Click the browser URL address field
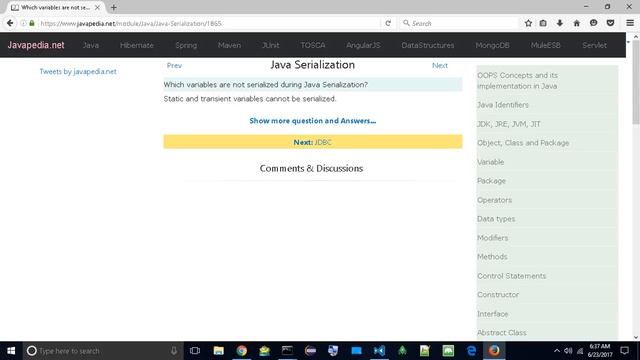Image resolution: width=640 pixels, height=360 pixels. tap(208, 23)
